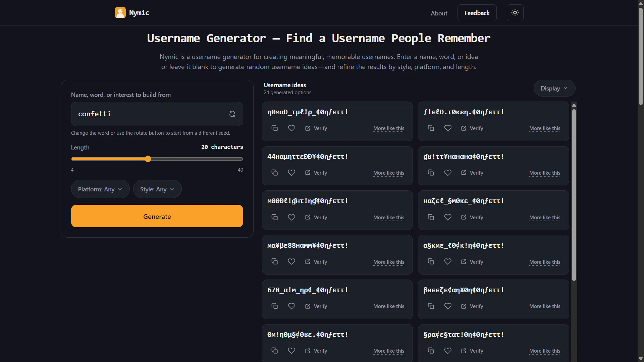Click the '20 characters' length value
This screenshot has width=644, height=362.
pyautogui.click(x=222, y=147)
